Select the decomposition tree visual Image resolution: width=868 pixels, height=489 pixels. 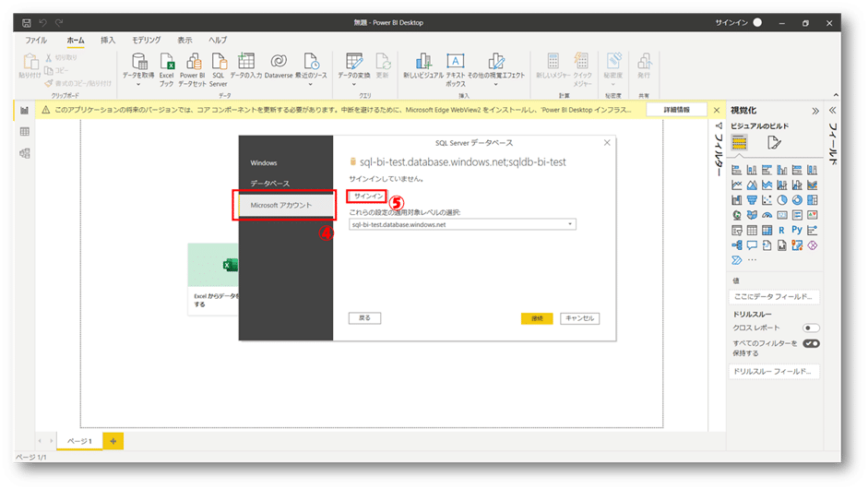pyautogui.click(x=737, y=244)
